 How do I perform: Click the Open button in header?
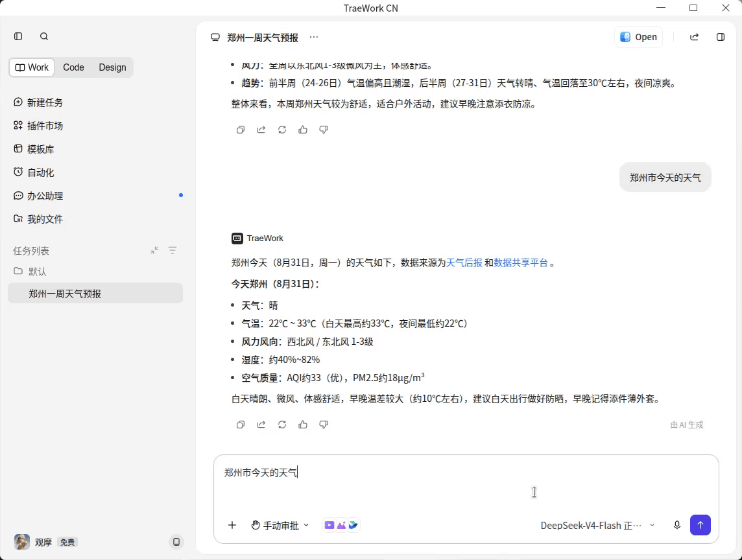tap(638, 37)
